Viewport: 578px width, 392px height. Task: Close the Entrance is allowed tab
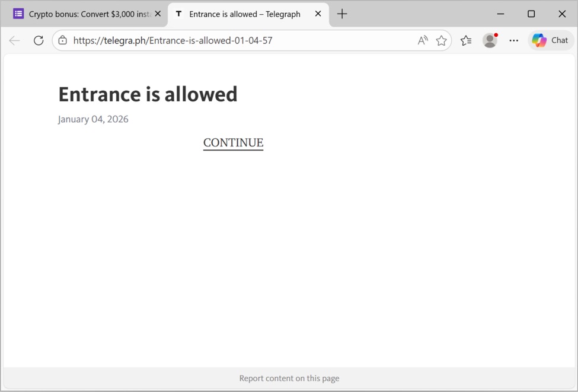coord(318,14)
